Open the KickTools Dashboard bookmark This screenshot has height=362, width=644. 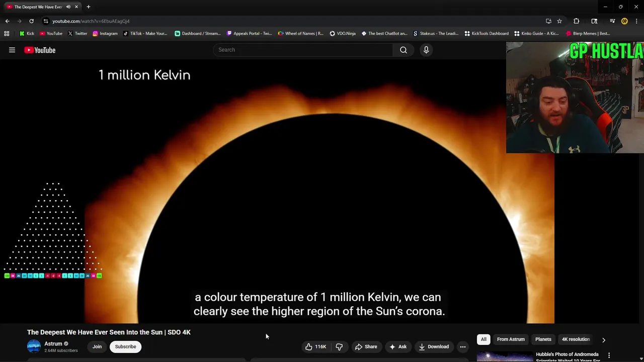pos(486,34)
